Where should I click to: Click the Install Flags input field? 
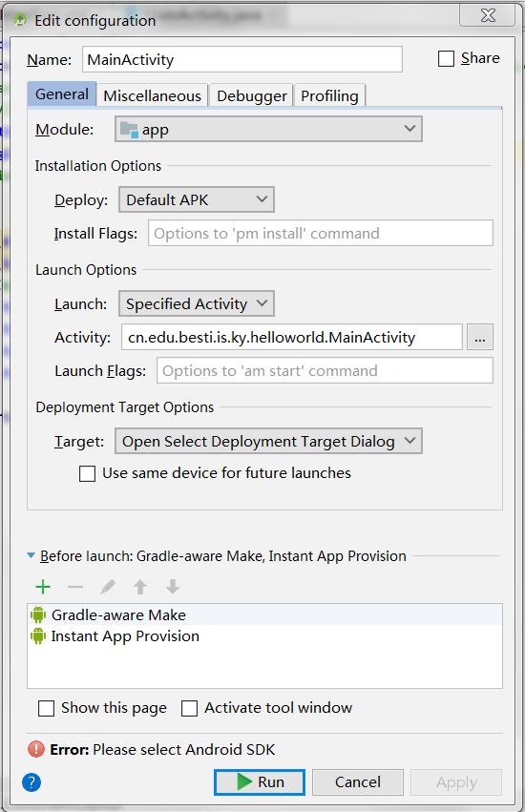321,233
